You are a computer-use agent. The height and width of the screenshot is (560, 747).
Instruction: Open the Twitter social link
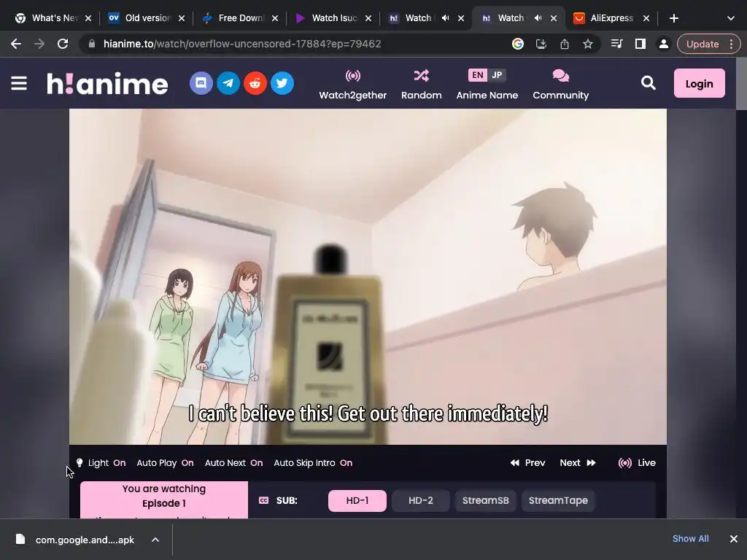point(282,83)
